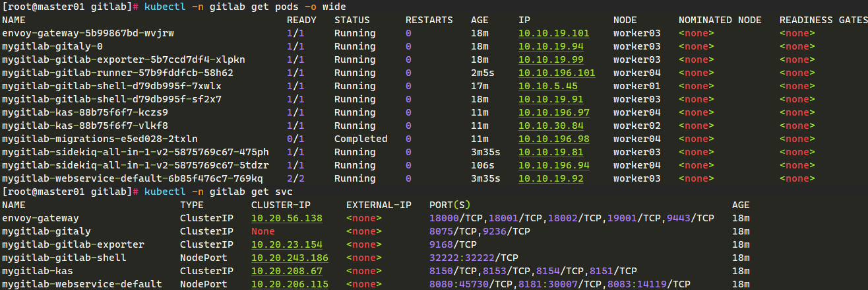The image size is (868, 290).
Task: Click cluster IP 10.20.206.115
Action: click(290, 284)
